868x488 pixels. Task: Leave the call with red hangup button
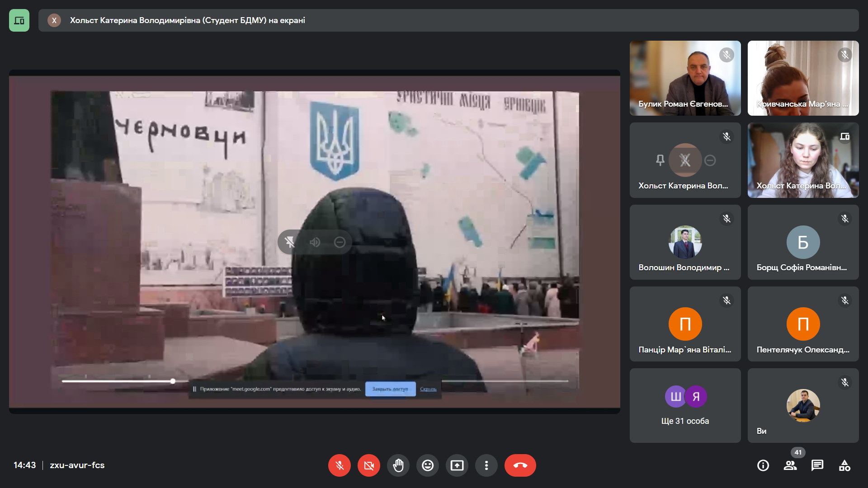[x=520, y=465]
